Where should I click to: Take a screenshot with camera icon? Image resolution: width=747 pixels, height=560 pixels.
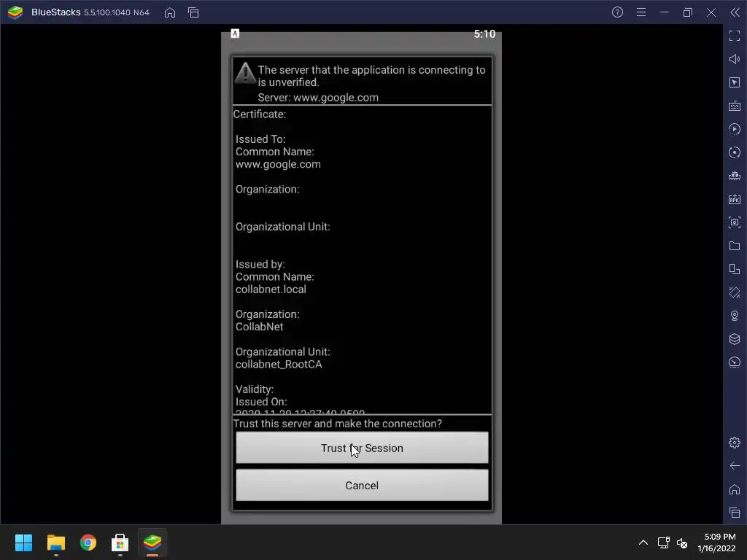coord(735,222)
